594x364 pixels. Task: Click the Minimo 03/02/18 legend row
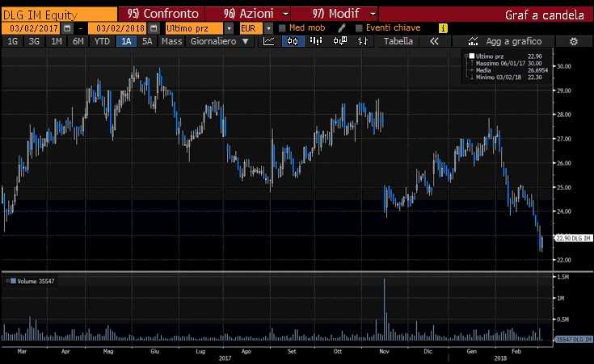coord(509,77)
